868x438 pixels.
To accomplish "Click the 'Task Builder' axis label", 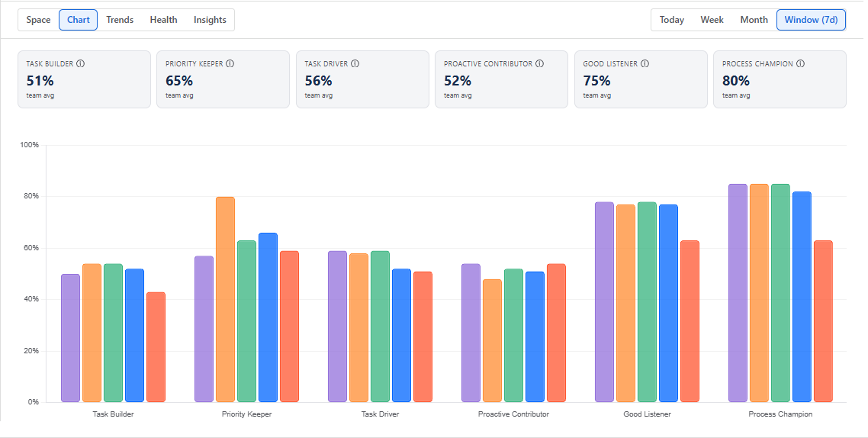I will [x=113, y=414].
